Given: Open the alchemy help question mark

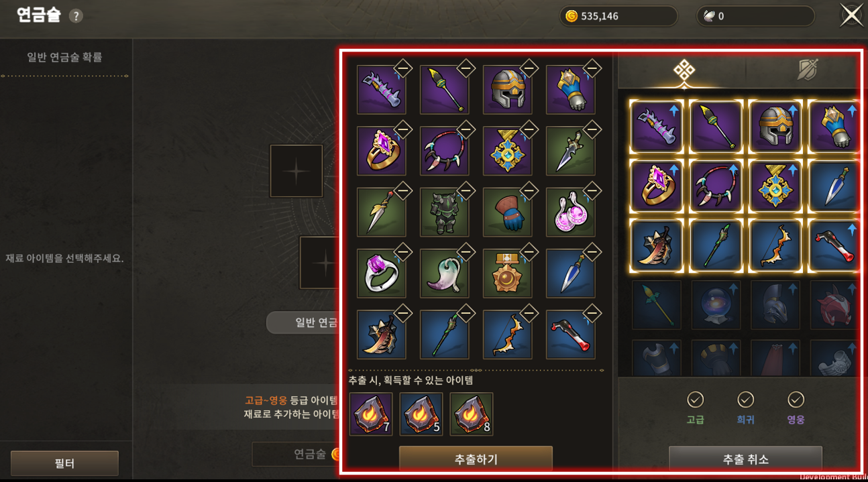Looking at the screenshot, I should tap(76, 16).
